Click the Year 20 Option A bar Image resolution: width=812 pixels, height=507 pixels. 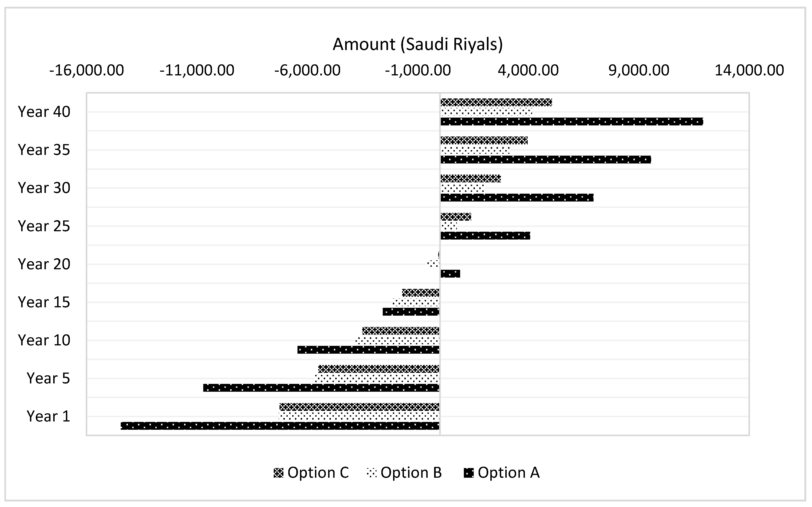(x=450, y=274)
